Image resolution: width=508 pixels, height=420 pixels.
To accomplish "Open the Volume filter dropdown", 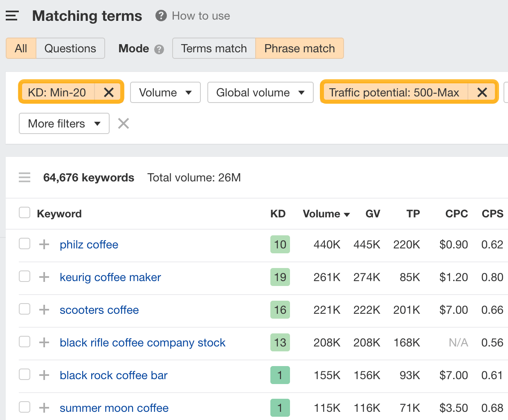I will point(165,92).
